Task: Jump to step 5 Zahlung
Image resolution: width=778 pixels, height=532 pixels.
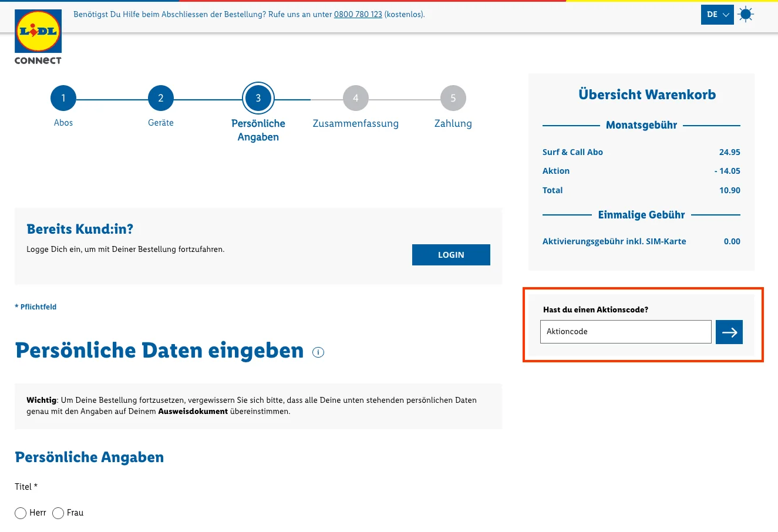Action: (x=453, y=98)
